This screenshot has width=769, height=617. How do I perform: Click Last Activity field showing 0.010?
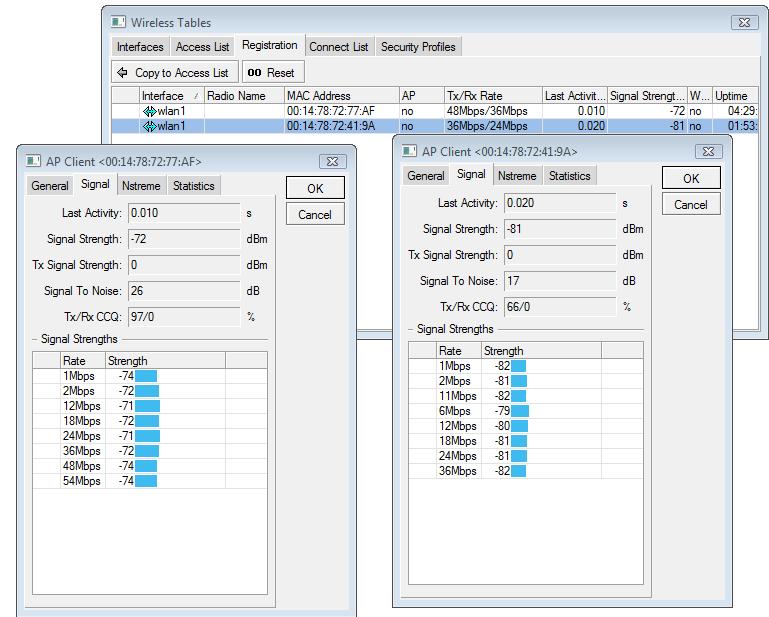coord(184,213)
